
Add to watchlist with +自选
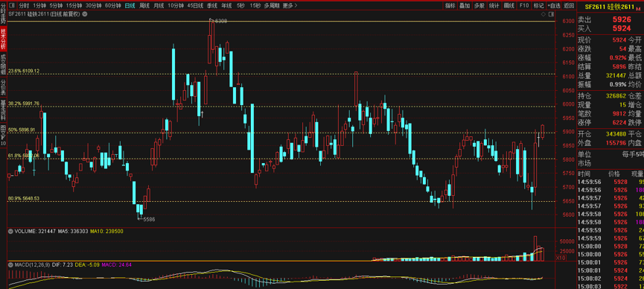pos(554,6)
